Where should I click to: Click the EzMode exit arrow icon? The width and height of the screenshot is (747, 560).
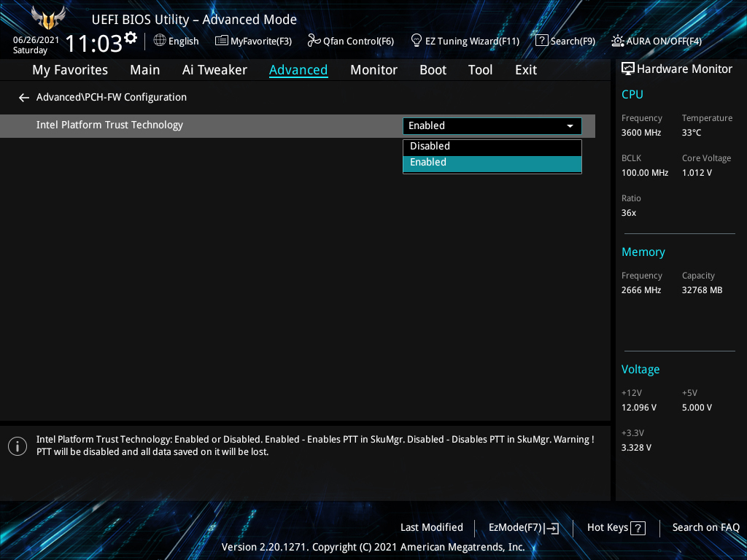551,528
